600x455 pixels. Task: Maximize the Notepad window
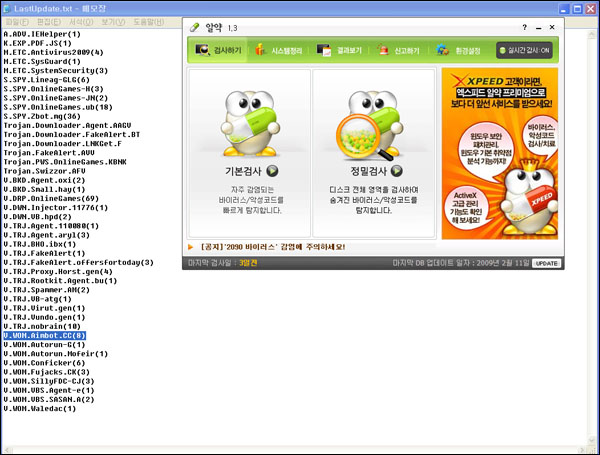click(577, 9)
